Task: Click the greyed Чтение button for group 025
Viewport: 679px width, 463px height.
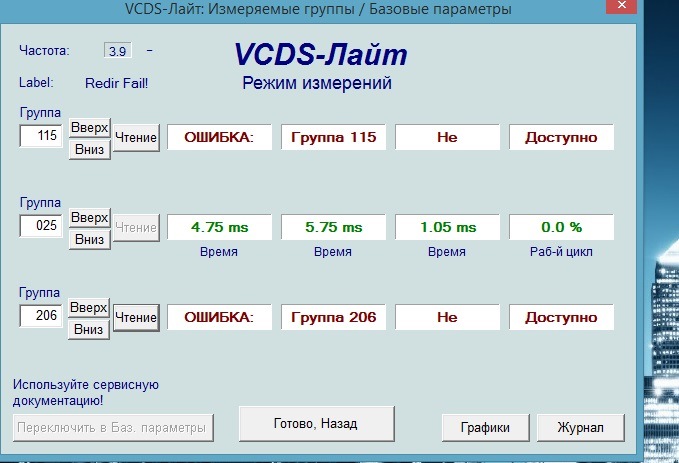Action: pyautogui.click(x=136, y=227)
